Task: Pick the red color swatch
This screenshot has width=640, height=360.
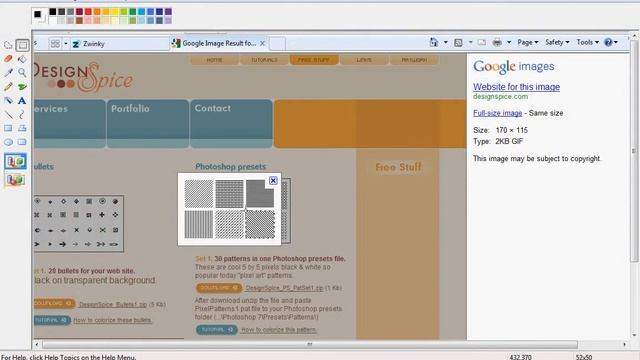Action: click(88, 12)
